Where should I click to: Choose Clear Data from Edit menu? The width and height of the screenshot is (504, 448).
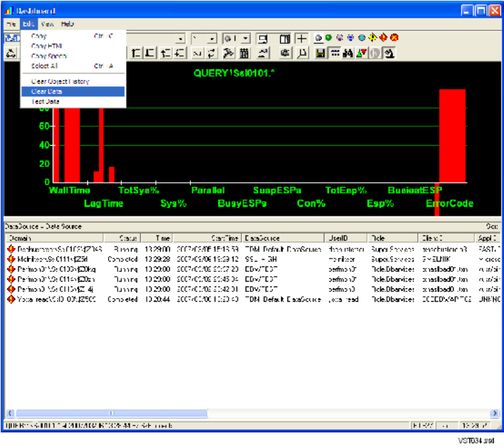point(47,92)
